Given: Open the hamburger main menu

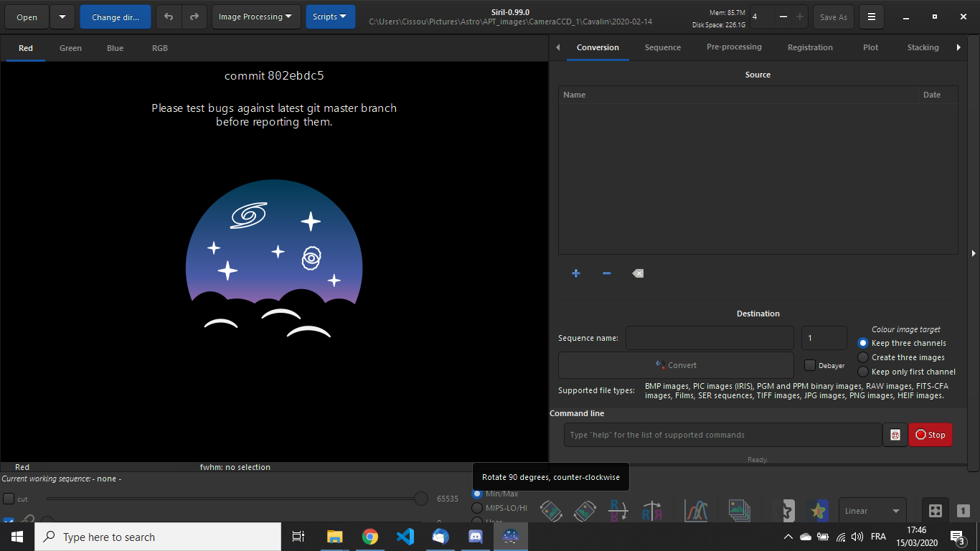Looking at the screenshot, I should point(871,17).
